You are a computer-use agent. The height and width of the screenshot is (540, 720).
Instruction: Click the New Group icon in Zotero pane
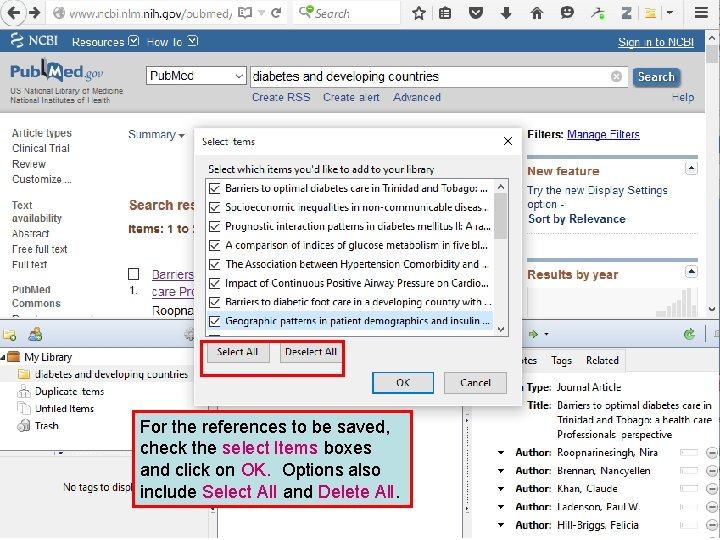(x=35, y=334)
